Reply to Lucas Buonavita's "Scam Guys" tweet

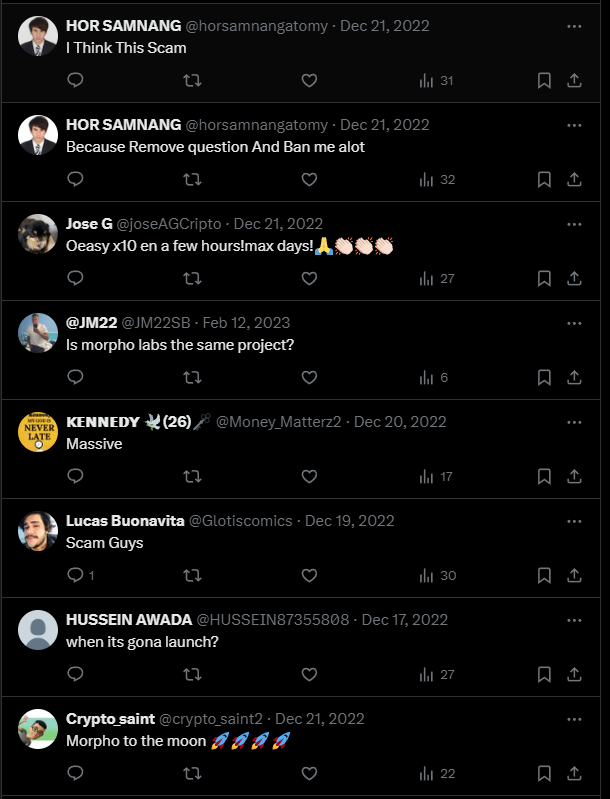(x=75, y=575)
